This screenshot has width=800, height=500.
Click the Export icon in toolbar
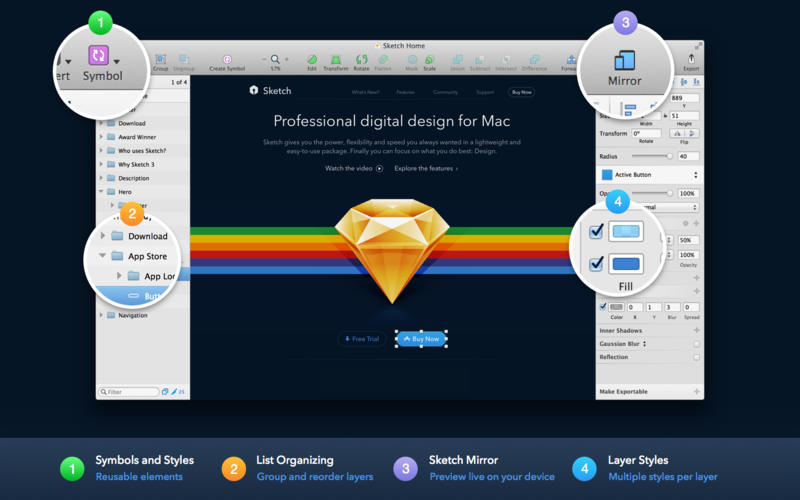690,59
